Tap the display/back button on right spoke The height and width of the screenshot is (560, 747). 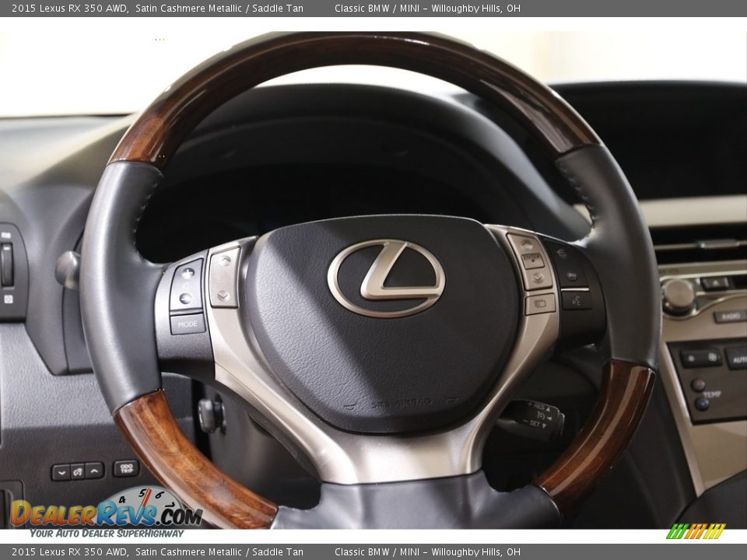[540, 304]
